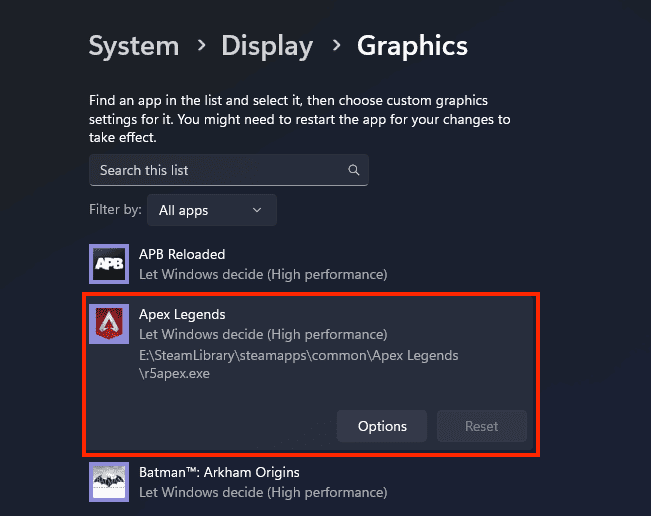Select the Apex Legends title text
The width and height of the screenshot is (651, 516).
point(182,314)
